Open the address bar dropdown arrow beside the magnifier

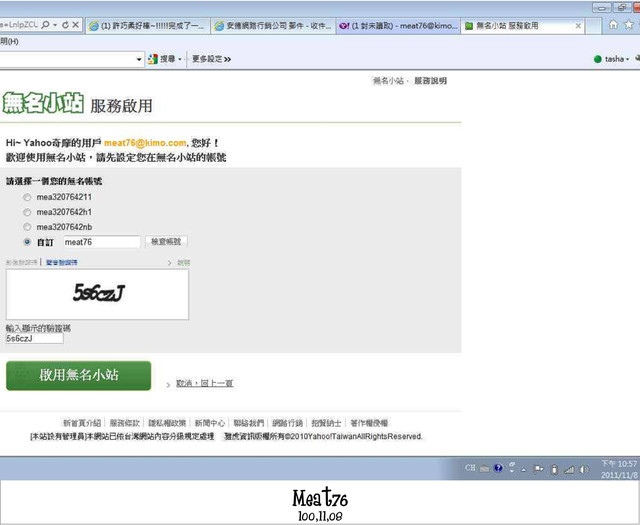coord(55,25)
